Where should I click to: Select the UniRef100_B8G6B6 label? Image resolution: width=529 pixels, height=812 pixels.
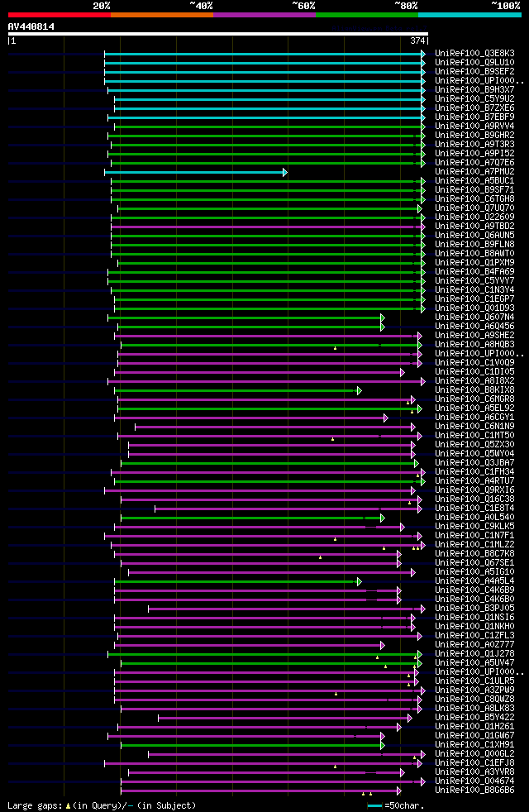pos(474,791)
